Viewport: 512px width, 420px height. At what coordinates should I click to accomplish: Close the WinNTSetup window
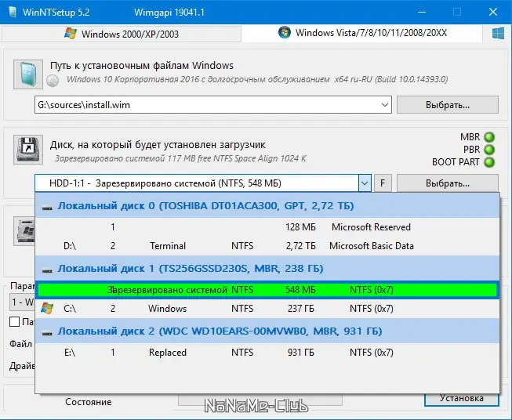pyautogui.click(x=493, y=12)
